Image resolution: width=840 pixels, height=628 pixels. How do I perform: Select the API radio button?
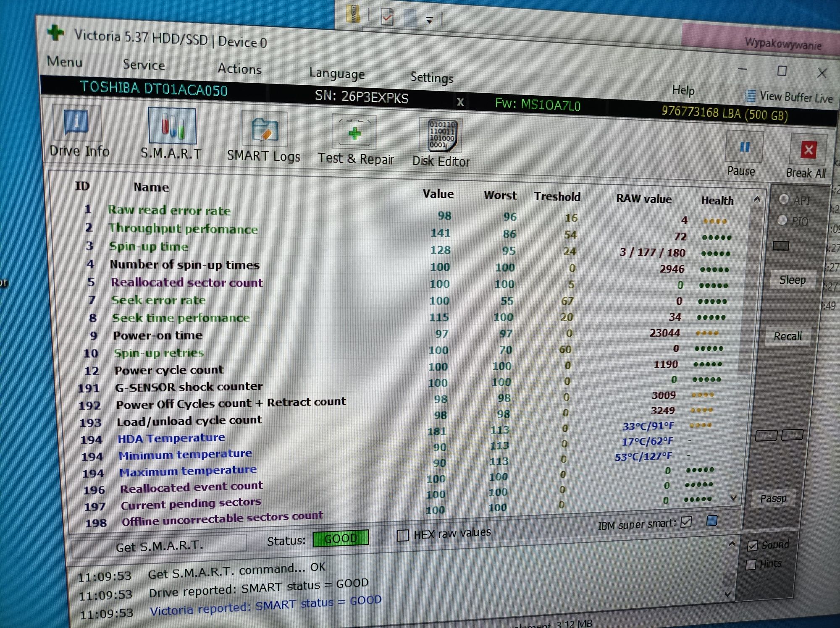click(784, 199)
